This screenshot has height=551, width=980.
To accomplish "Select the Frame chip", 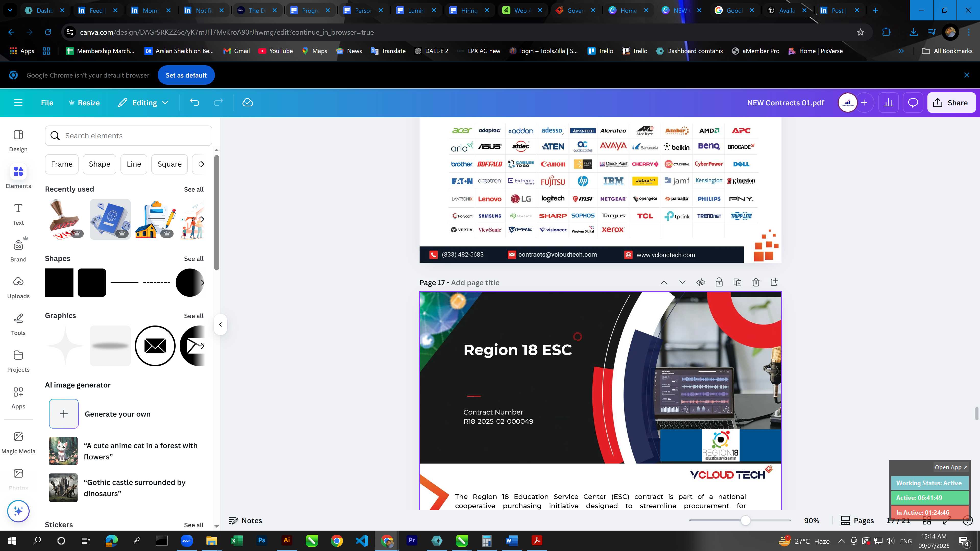I will 62,164.
